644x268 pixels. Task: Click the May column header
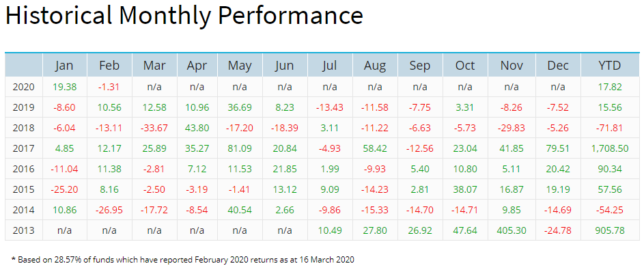240,66
